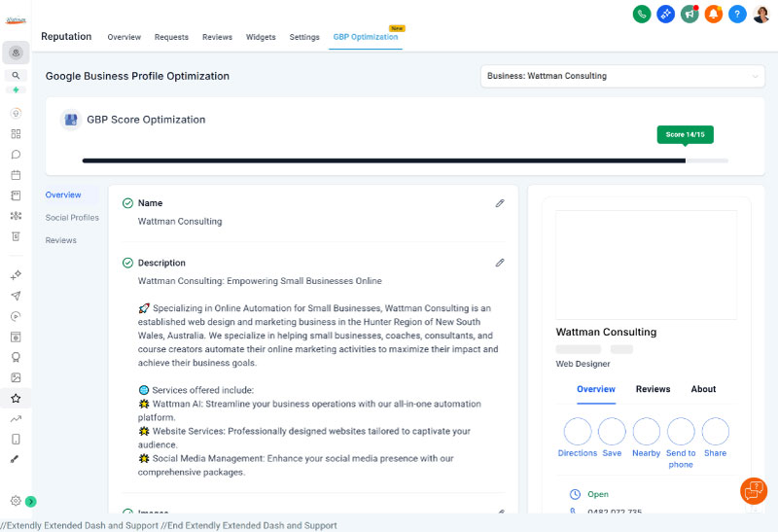Viewport: 778px width, 532px height.
Task: Open the Calendars icon in sidebar
Action: (x=16, y=175)
